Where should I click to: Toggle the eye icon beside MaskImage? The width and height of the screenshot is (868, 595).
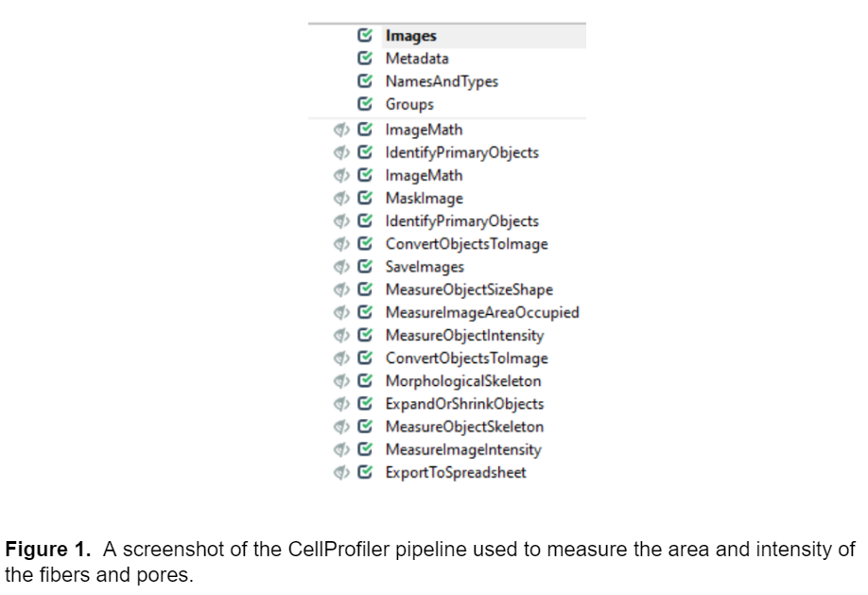coord(342,199)
